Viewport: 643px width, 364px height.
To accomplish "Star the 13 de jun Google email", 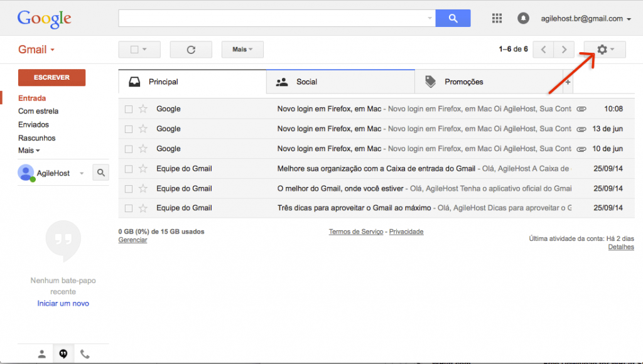I will [143, 129].
